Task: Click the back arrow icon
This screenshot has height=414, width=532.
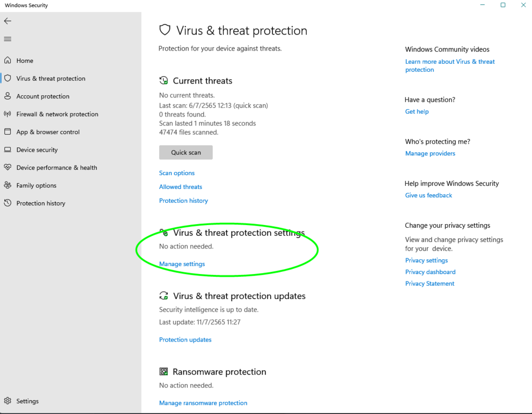Action: point(7,21)
